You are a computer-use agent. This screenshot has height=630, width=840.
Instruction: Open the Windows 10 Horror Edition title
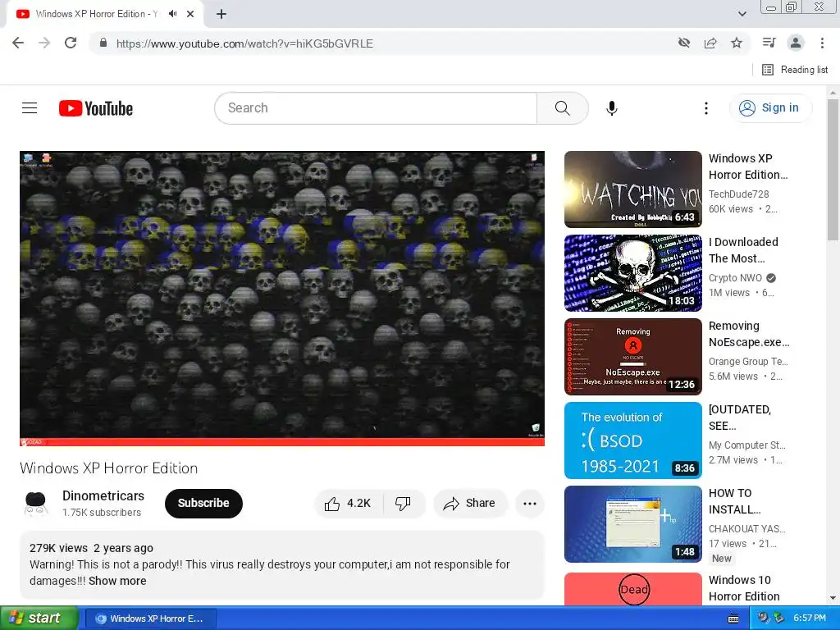click(x=743, y=588)
